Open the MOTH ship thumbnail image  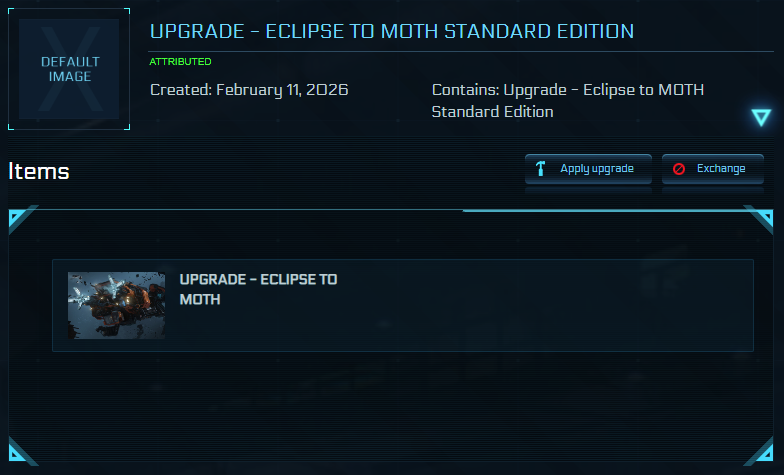pyautogui.click(x=116, y=305)
